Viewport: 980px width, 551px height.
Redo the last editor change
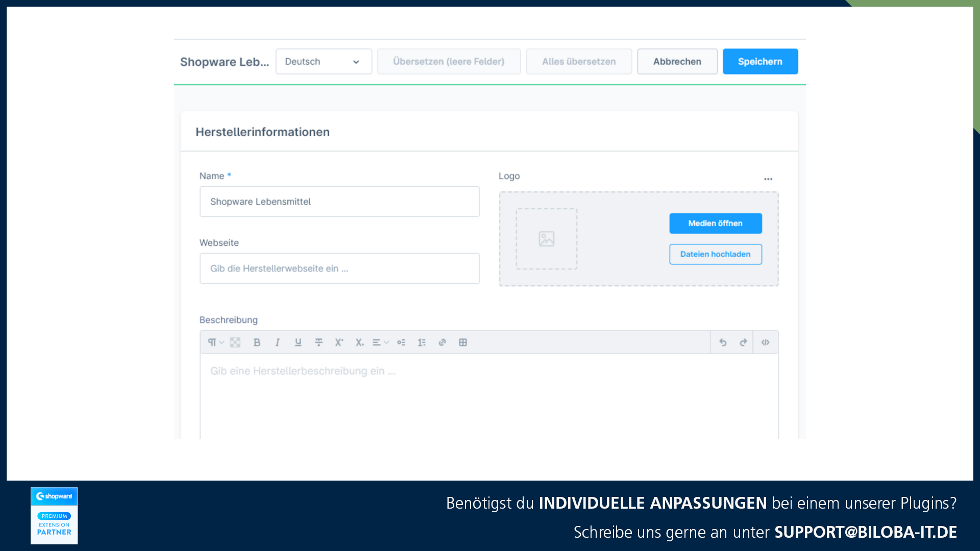click(743, 342)
